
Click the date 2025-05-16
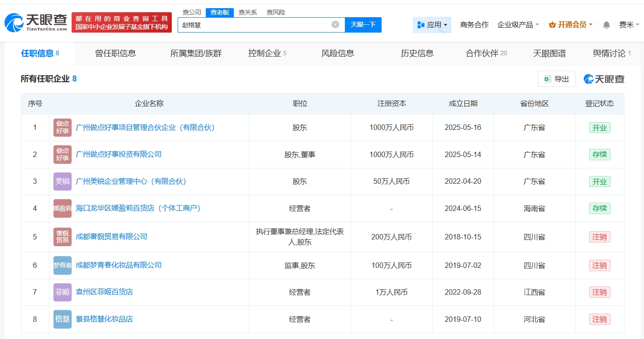click(x=463, y=128)
